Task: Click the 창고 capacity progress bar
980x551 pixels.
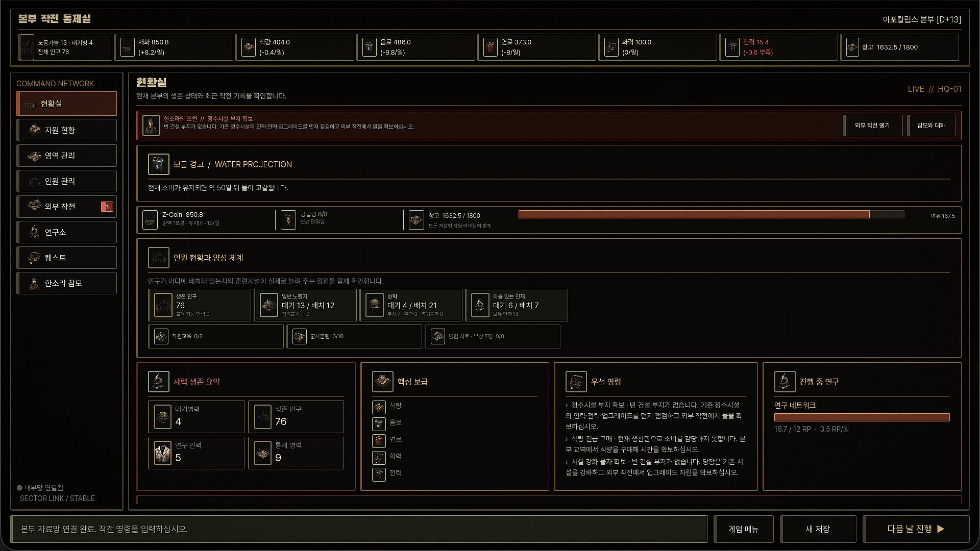Action: click(711, 214)
